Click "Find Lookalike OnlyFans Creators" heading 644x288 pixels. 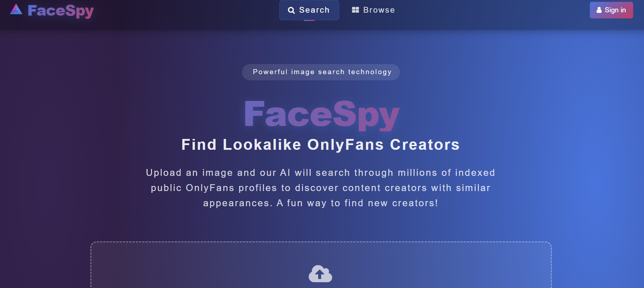click(x=320, y=145)
